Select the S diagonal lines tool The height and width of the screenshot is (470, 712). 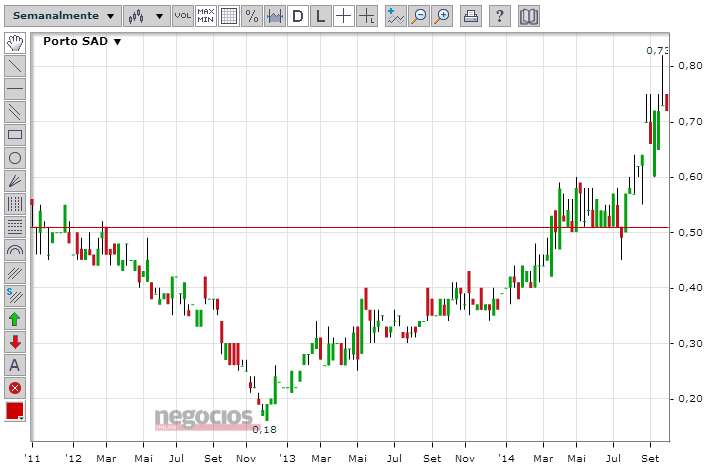coord(15,296)
